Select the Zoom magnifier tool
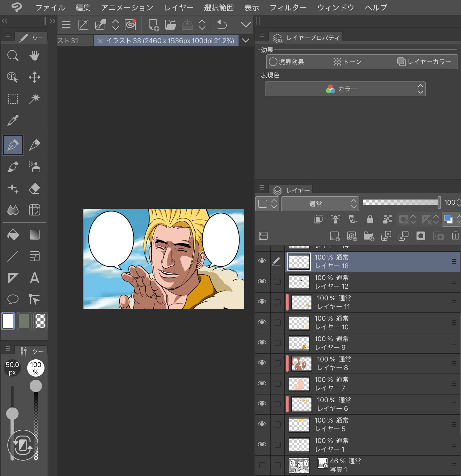 click(x=13, y=56)
